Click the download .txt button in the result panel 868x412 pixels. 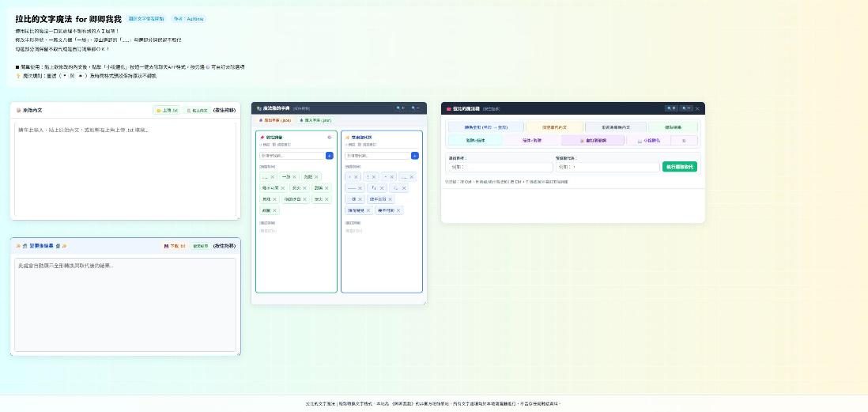tap(175, 246)
